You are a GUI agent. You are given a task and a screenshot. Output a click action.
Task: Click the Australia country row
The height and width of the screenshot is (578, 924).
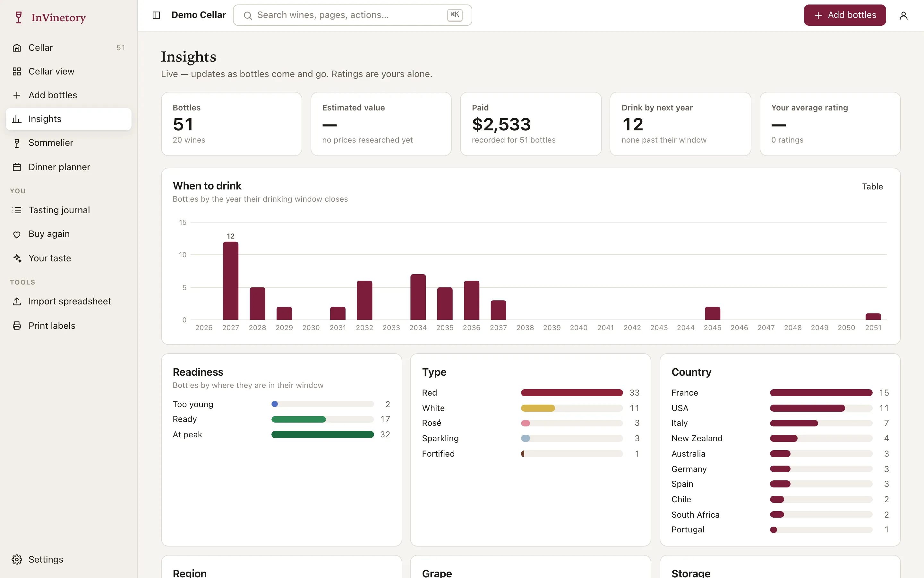click(x=780, y=454)
